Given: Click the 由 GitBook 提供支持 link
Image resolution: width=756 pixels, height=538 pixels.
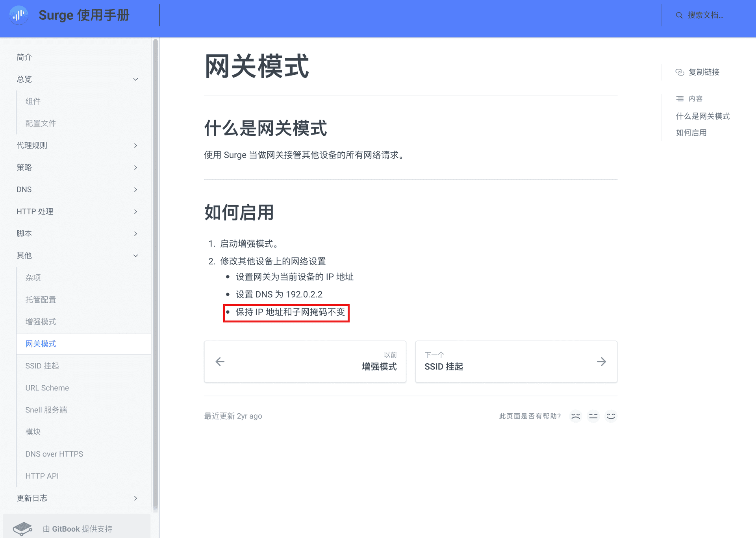Looking at the screenshot, I should (77, 529).
